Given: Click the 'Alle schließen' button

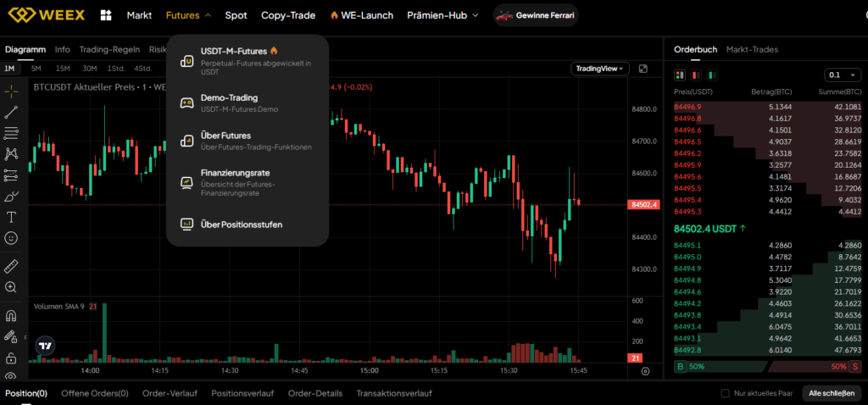Looking at the screenshot, I should [x=832, y=393].
